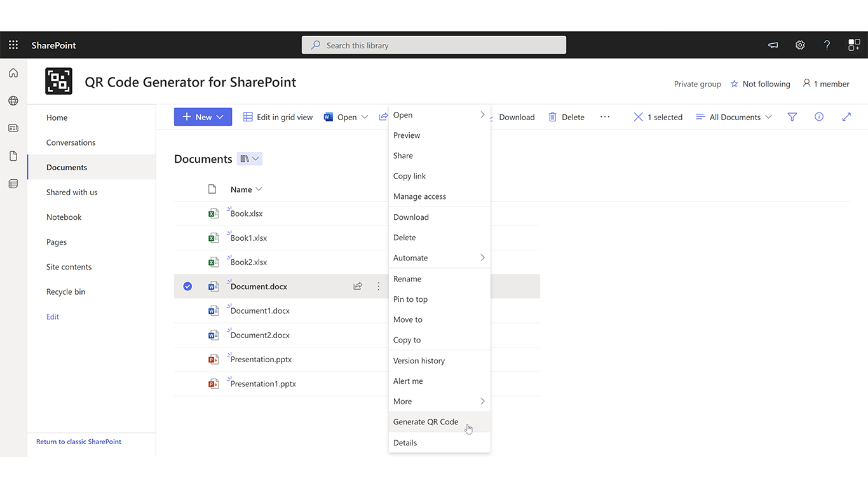Click the Search this library field
The image size is (868, 488).
434,45
